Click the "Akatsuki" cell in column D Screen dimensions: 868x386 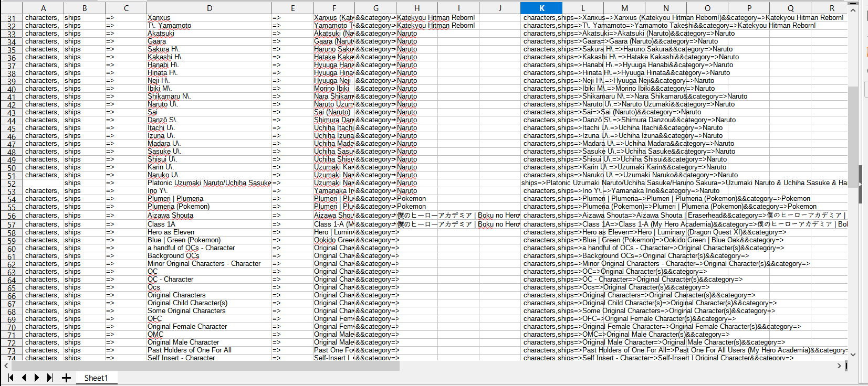coord(210,34)
